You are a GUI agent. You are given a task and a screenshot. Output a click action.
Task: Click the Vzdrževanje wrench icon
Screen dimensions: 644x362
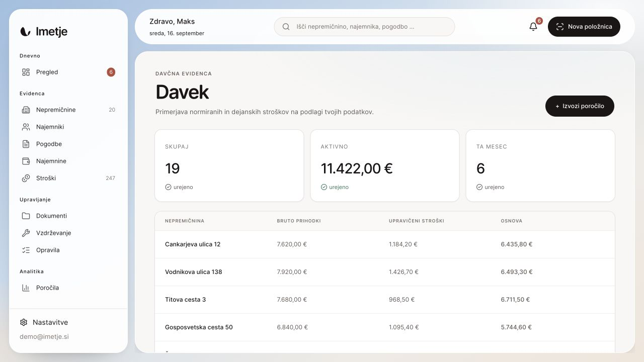26,233
